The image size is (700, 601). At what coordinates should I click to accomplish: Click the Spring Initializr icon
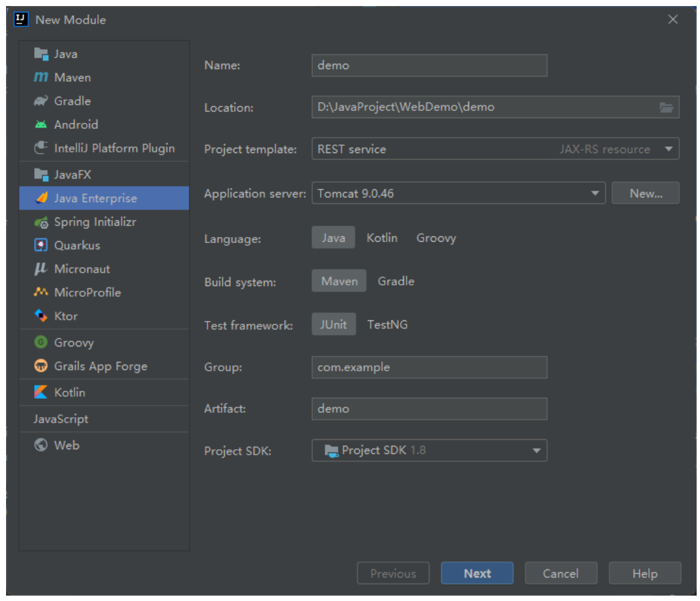[x=41, y=222]
